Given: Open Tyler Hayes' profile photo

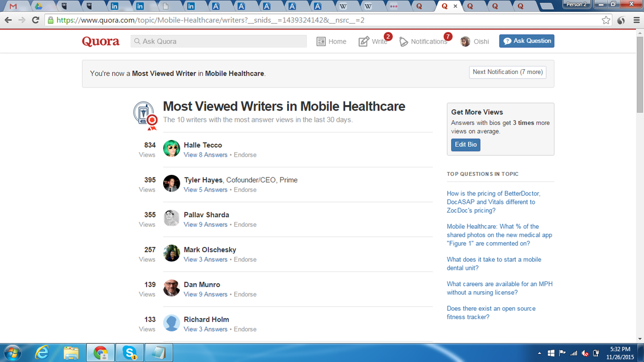Looking at the screenshot, I should click(x=171, y=183).
